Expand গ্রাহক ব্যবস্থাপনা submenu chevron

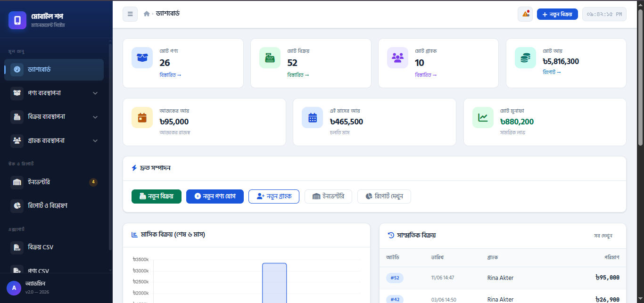click(x=95, y=141)
